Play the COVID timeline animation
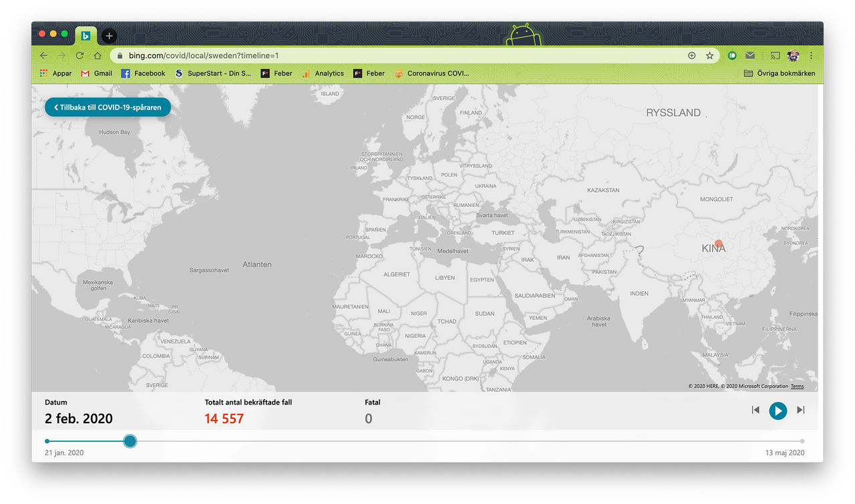 [x=778, y=411]
